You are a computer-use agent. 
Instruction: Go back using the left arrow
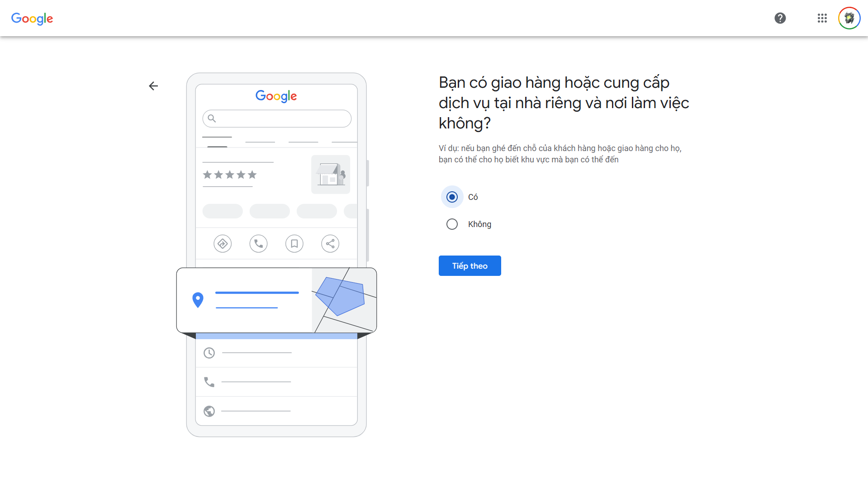153,86
